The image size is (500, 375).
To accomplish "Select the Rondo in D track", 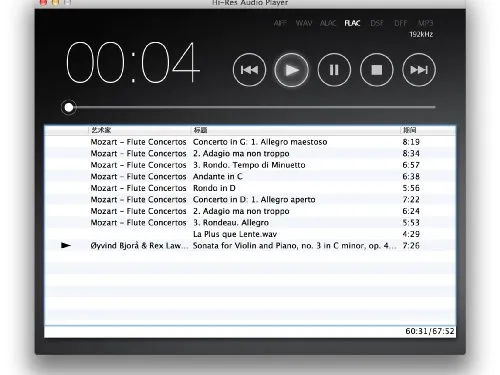I will (x=250, y=188).
